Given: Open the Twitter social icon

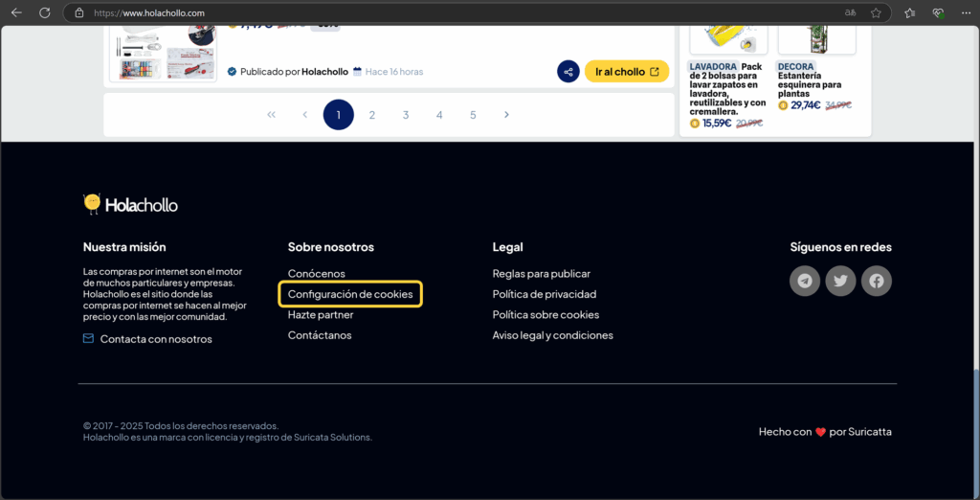Looking at the screenshot, I should (840, 281).
